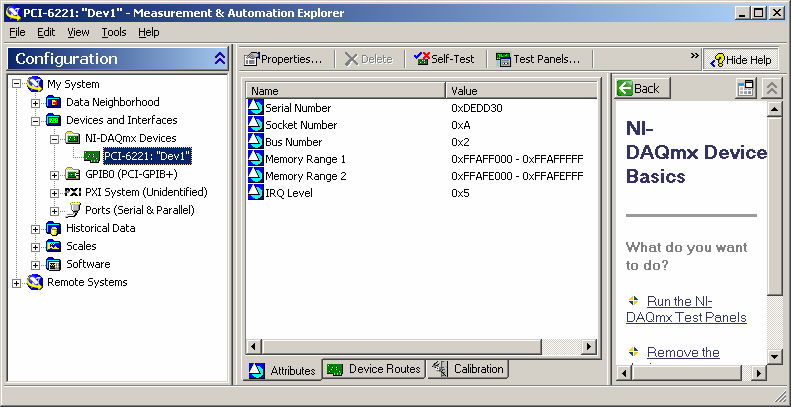The height and width of the screenshot is (407, 791).
Task: Select the Serial Number attribute icon
Action: pyautogui.click(x=256, y=107)
